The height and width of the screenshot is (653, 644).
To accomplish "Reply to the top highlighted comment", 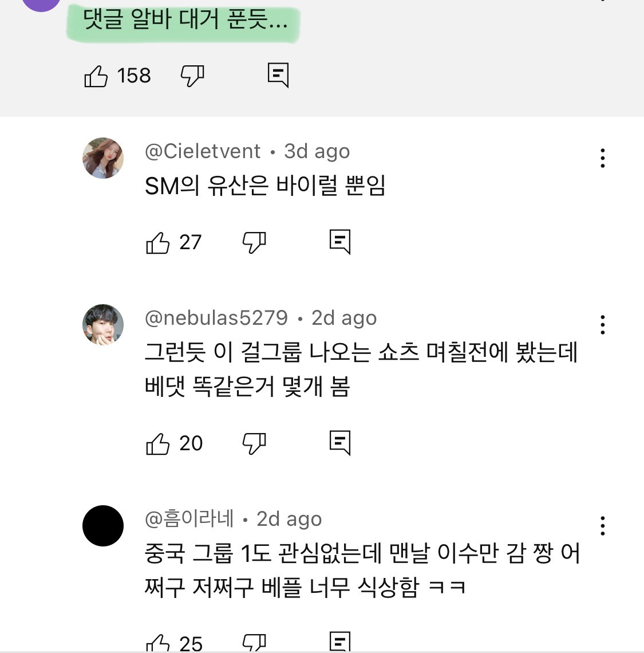I will click(278, 75).
